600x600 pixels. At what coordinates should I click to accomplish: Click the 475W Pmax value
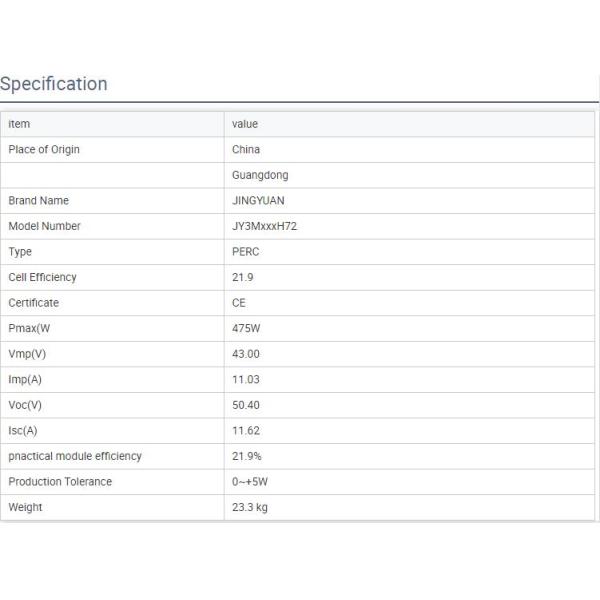click(x=246, y=328)
